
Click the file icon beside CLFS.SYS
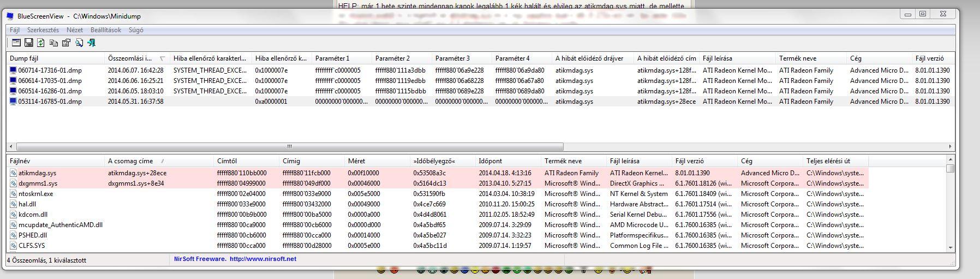(13, 246)
